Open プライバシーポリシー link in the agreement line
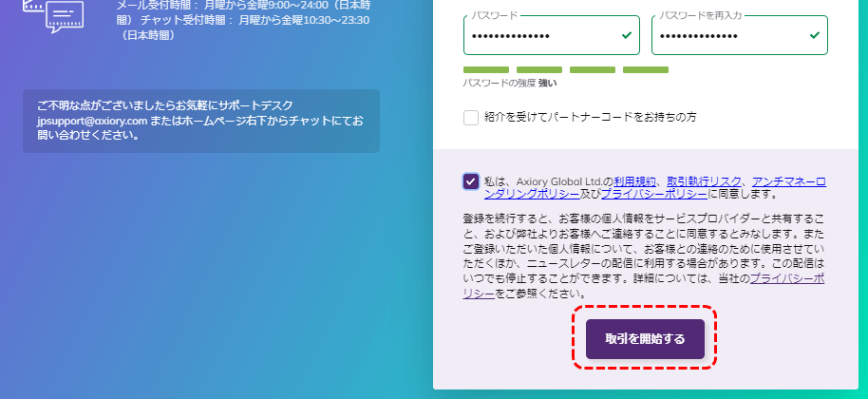 point(653,194)
